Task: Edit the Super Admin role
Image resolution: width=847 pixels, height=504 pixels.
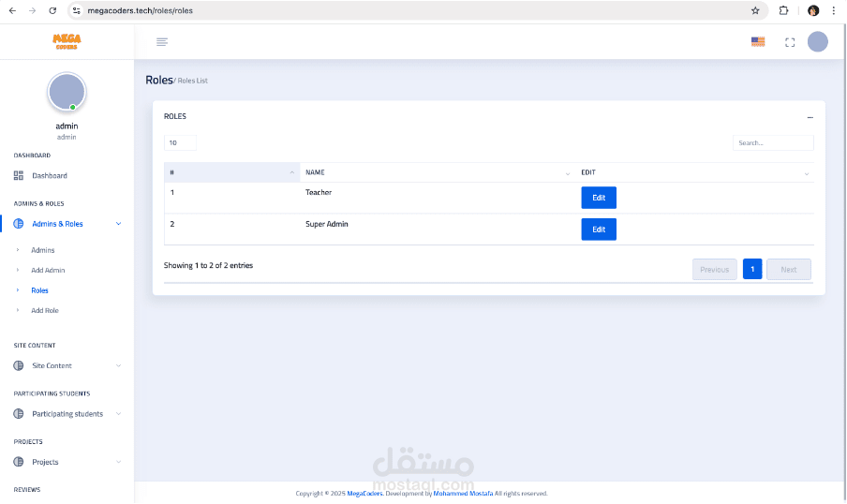Action: [x=599, y=230]
